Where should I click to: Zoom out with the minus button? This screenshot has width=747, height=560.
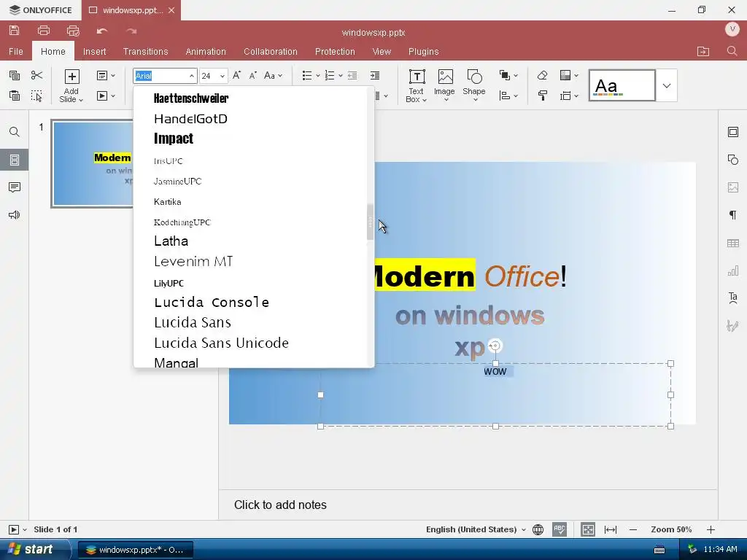[633, 529]
